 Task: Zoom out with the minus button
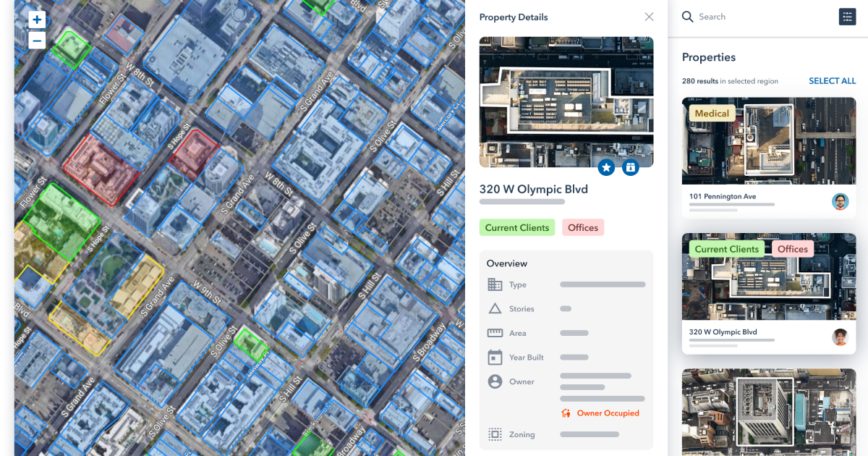[x=37, y=41]
